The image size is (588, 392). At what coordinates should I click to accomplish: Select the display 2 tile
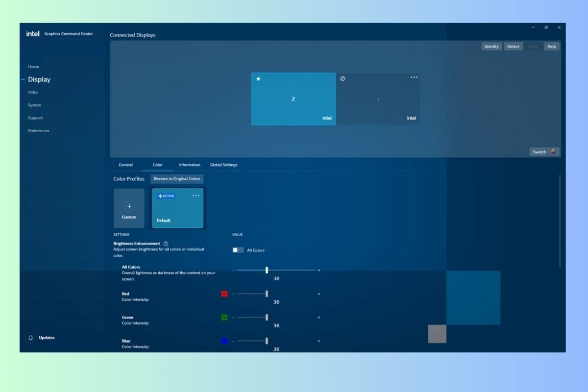(x=294, y=99)
